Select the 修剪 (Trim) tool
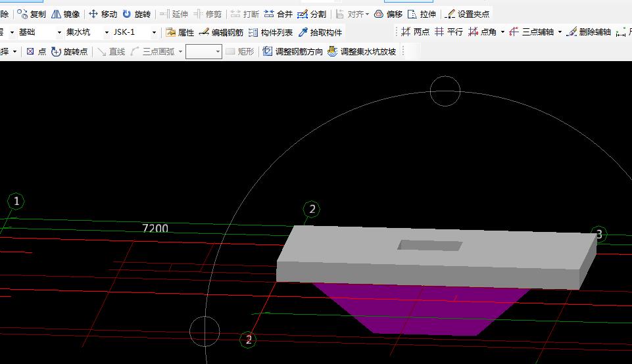The height and width of the screenshot is (364, 632). coord(208,14)
